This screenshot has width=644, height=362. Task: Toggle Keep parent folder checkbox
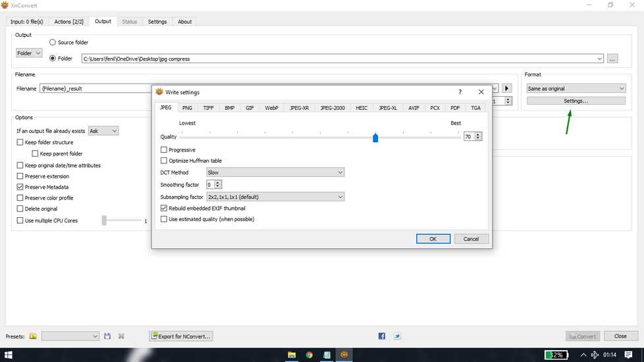point(35,153)
